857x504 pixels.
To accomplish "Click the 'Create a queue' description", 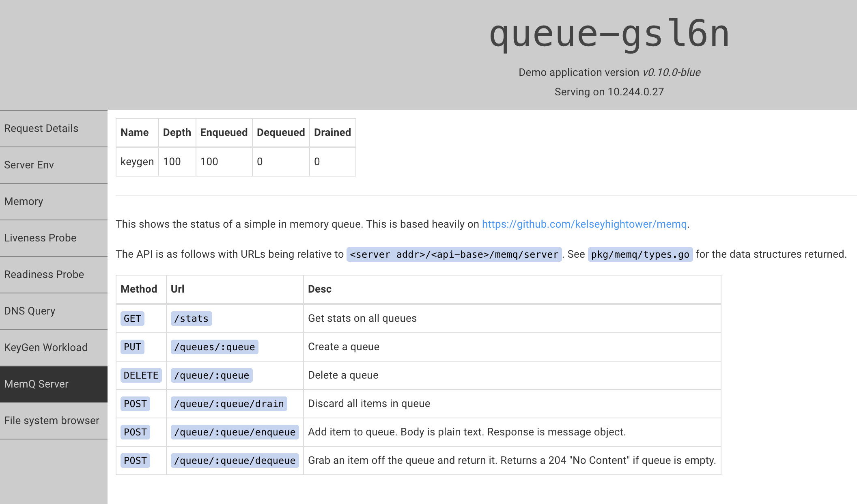I will pyautogui.click(x=344, y=347).
